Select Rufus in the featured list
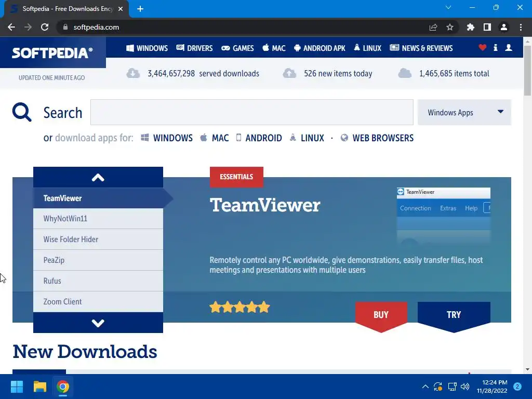Viewport: 532px width, 399px height. tap(98, 281)
